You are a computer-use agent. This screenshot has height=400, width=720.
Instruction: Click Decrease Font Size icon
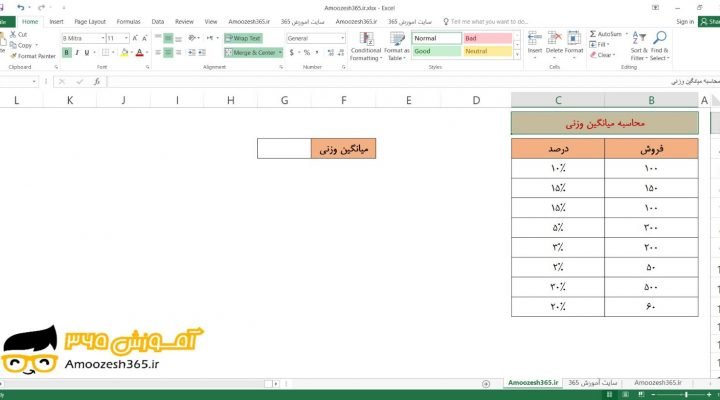pos(145,38)
